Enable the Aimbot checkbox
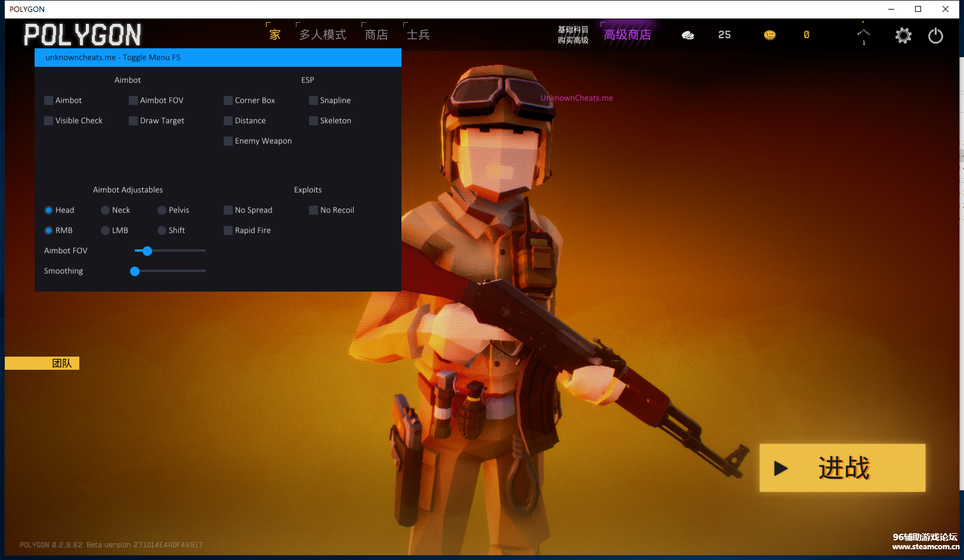The height and width of the screenshot is (560, 964). click(x=49, y=101)
